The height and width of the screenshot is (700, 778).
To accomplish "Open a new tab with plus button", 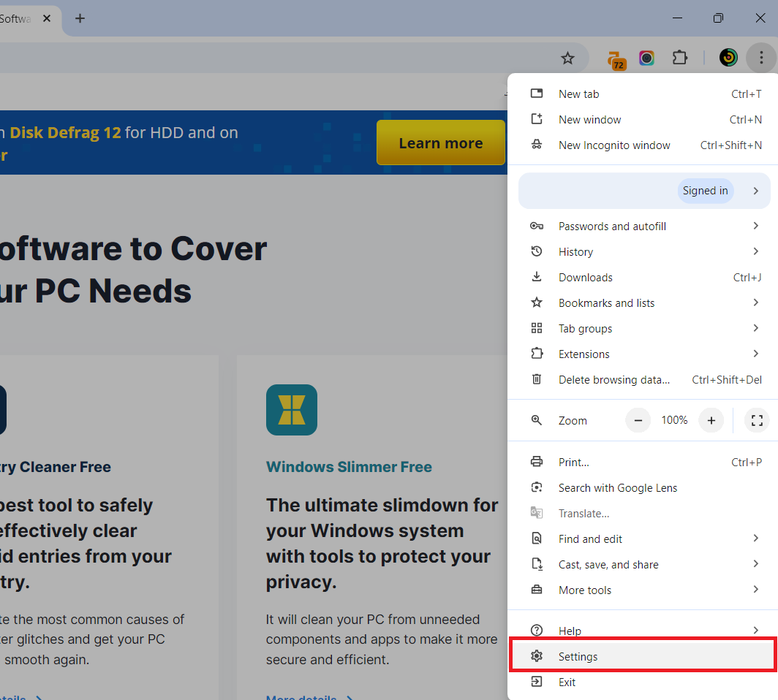I will point(80,19).
